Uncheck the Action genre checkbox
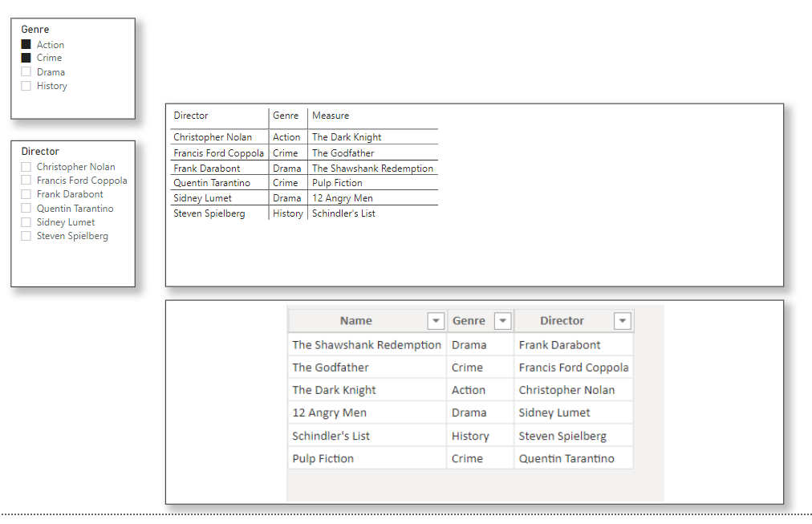 [x=26, y=44]
